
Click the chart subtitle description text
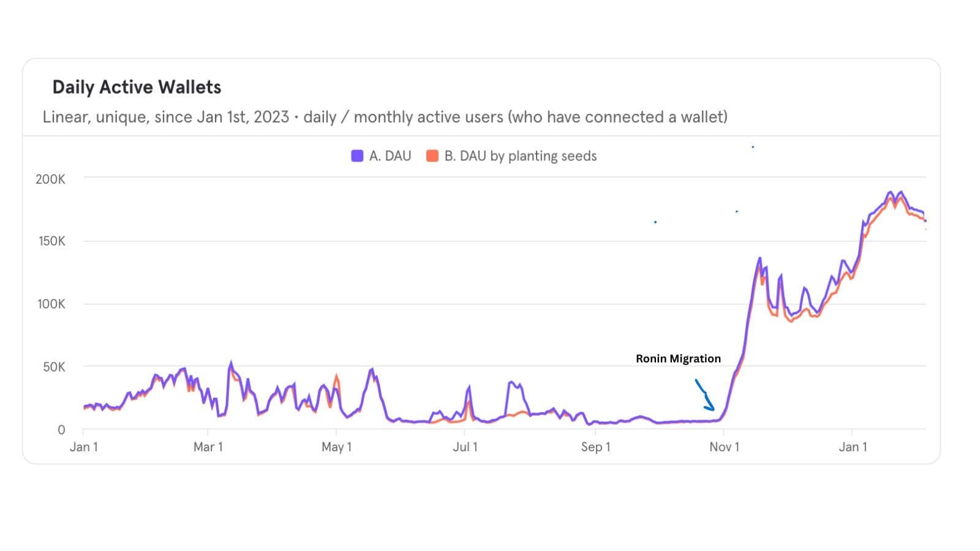(x=385, y=117)
